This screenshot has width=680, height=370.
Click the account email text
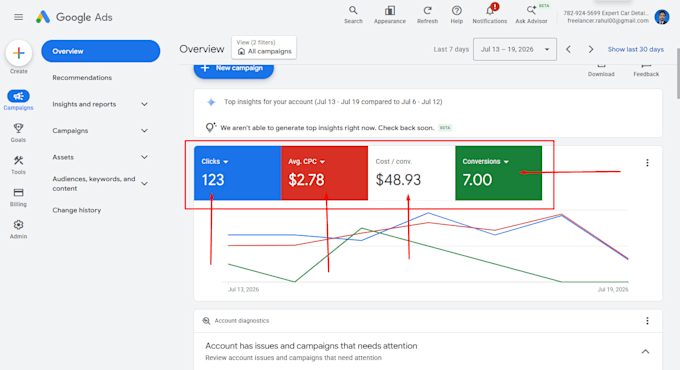608,21
